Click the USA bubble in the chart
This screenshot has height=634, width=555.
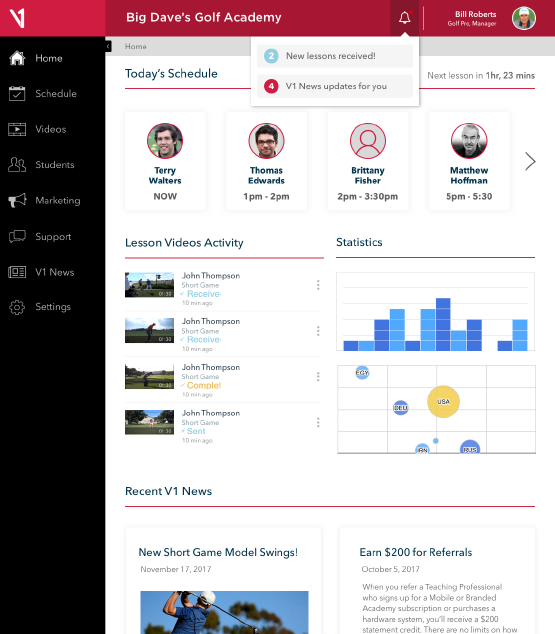(443, 402)
